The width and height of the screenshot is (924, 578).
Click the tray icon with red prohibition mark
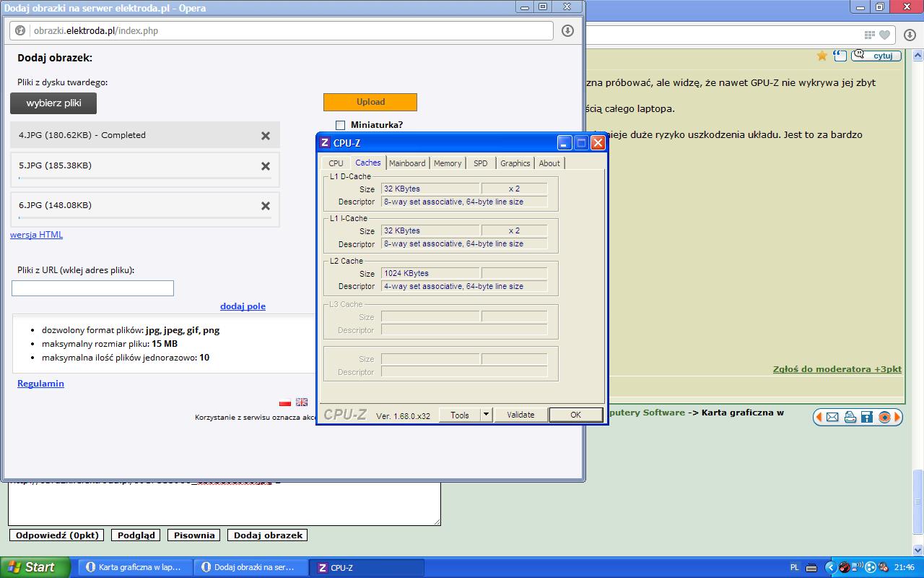(x=884, y=568)
